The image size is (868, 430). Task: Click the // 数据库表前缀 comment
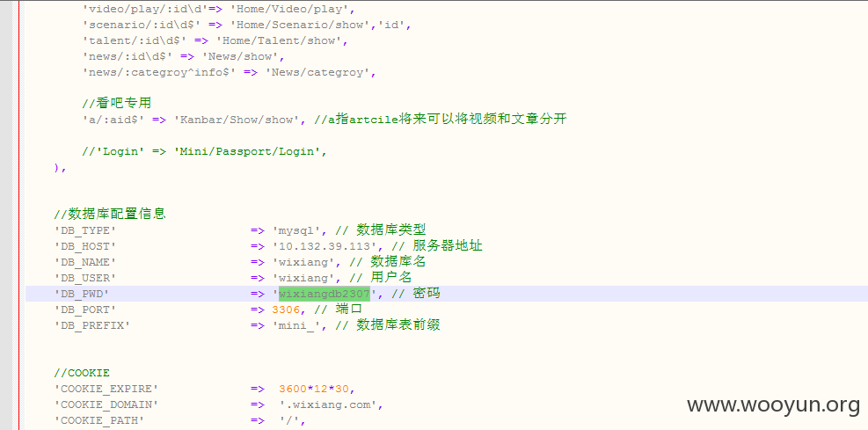click(388, 325)
